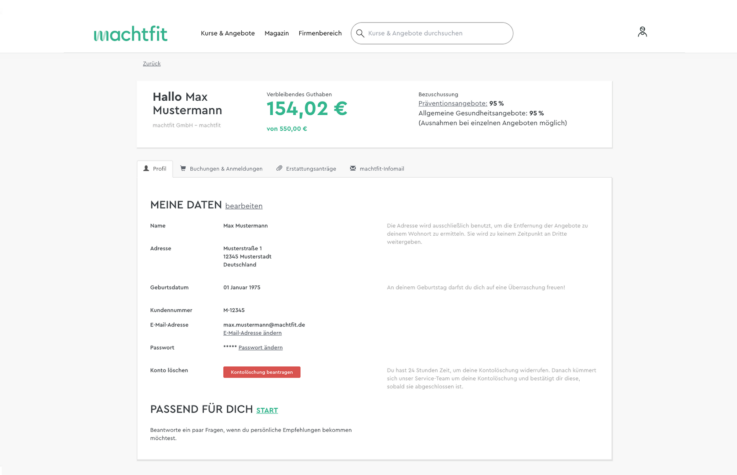Click the Profil tab person icon
This screenshot has width=737, height=475.
point(146,168)
